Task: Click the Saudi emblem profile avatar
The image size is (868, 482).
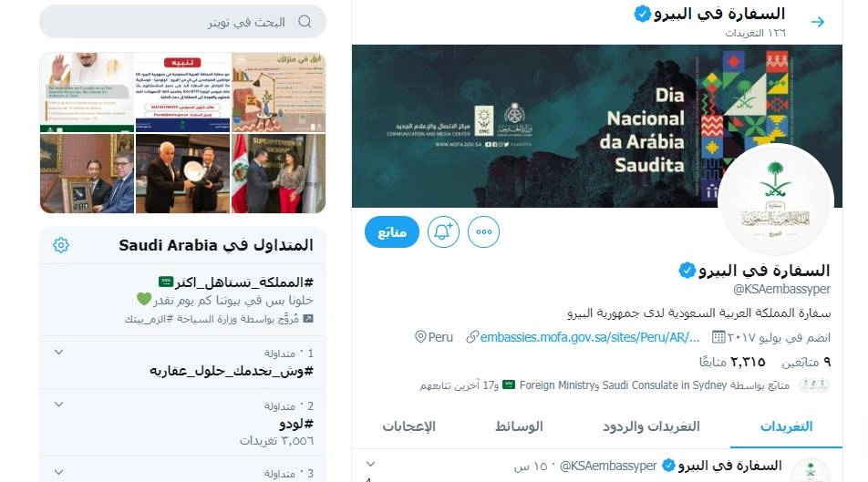Action: click(776, 200)
